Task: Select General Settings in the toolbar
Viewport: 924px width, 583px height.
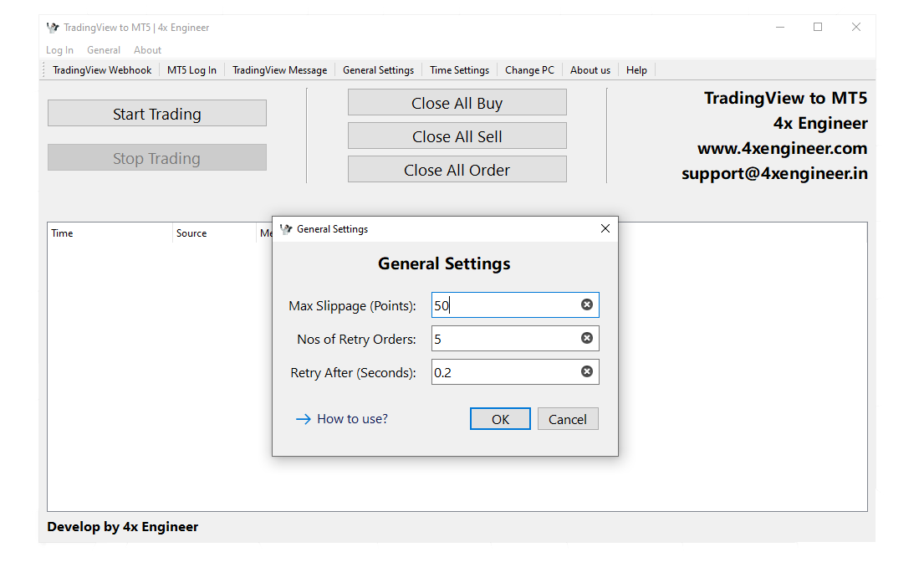Action: (378, 70)
